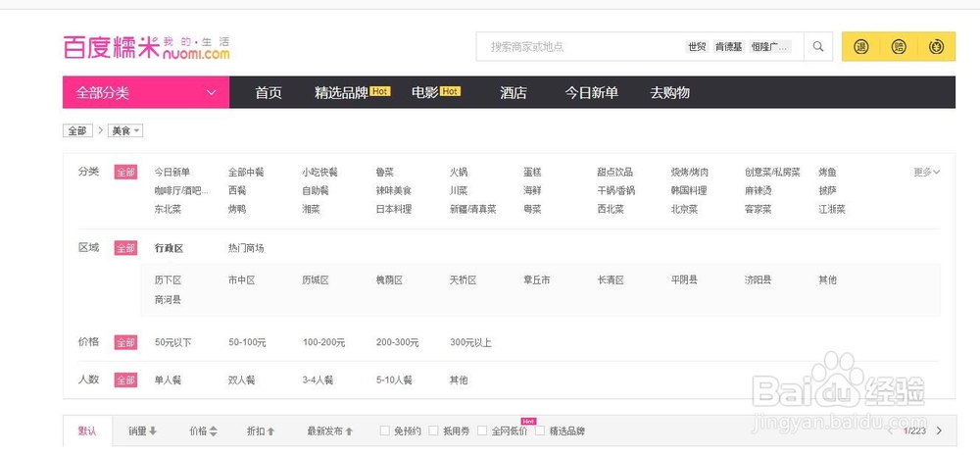Image resolution: width=980 pixels, height=456 pixels.
Task: Click the 全部 breadcrumb button
Action: [x=77, y=130]
